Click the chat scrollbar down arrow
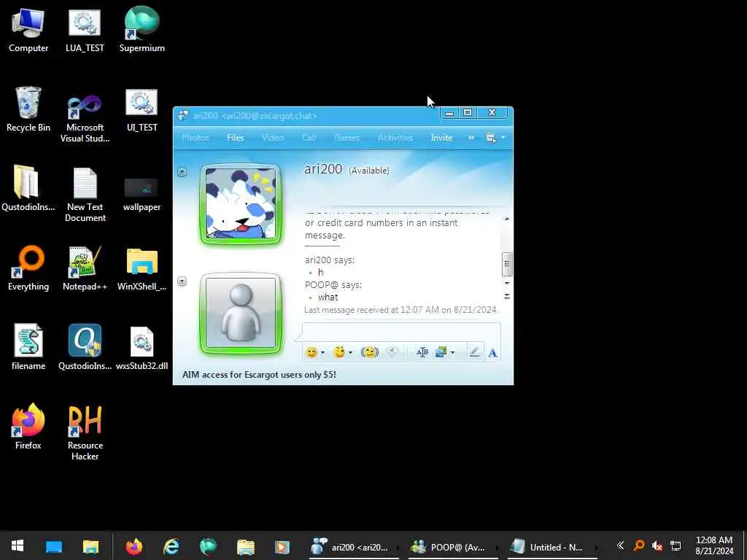 point(507,284)
